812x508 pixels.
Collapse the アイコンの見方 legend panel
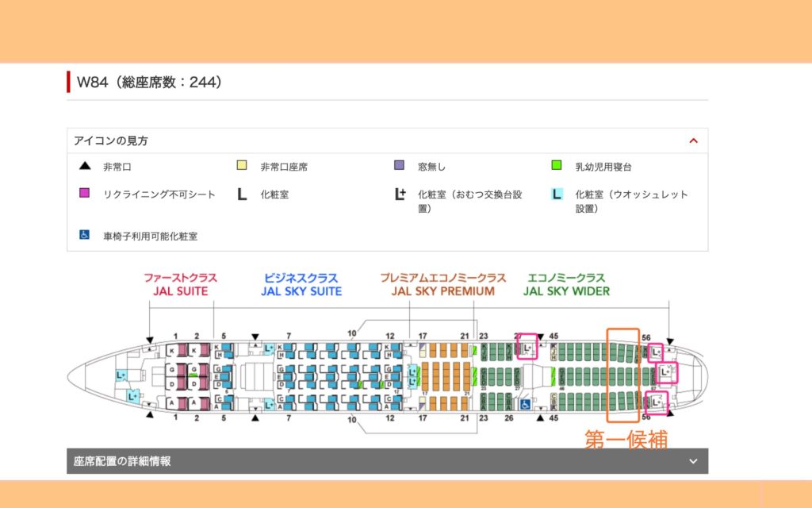pos(693,140)
